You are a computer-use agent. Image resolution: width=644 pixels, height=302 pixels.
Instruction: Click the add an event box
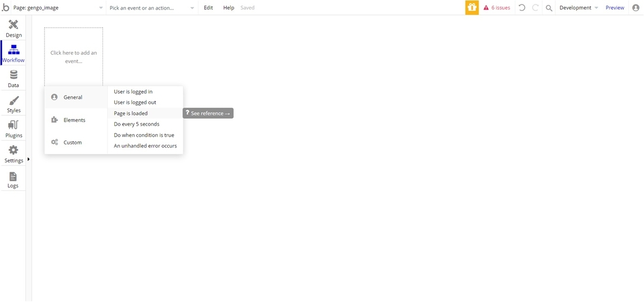tap(74, 57)
